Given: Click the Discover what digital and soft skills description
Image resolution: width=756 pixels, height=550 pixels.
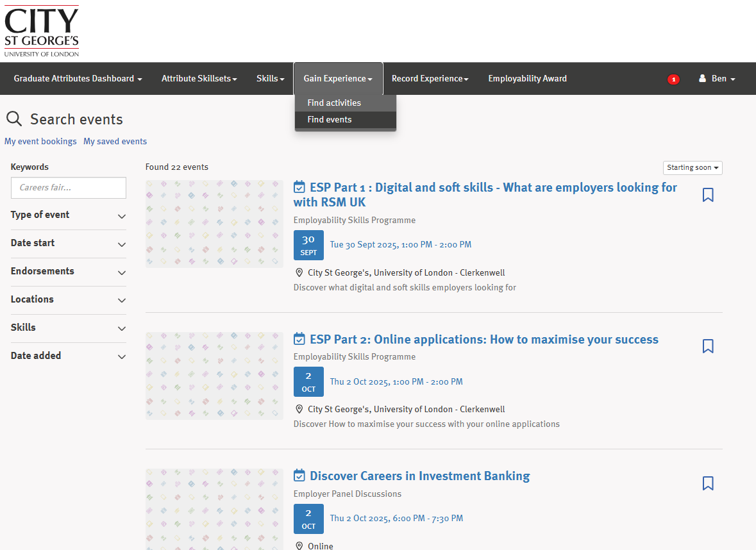Looking at the screenshot, I should click(405, 287).
